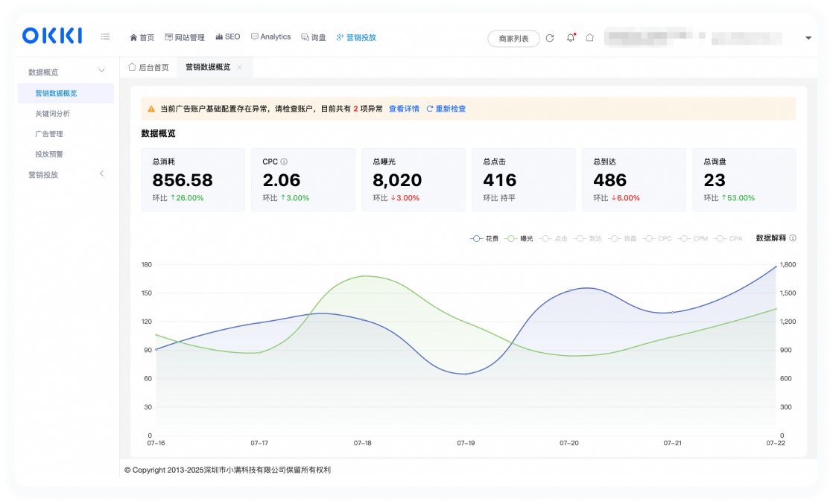
Task: Switch to the 后台首页 tab
Action: [x=148, y=67]
